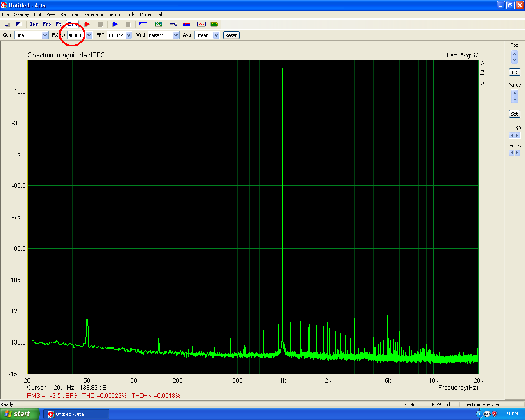Click the Fit button
This screenshot has width=525, height=420.
[514, 72]
